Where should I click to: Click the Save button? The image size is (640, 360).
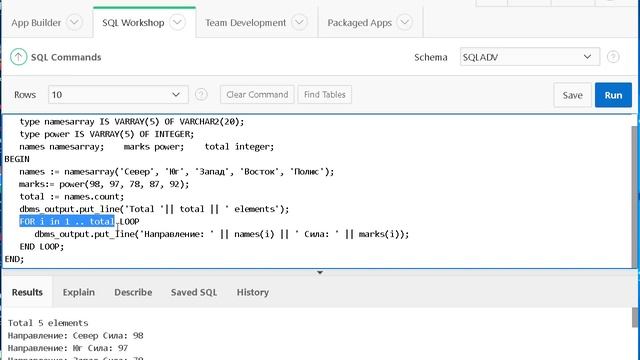tap(572, 95)
